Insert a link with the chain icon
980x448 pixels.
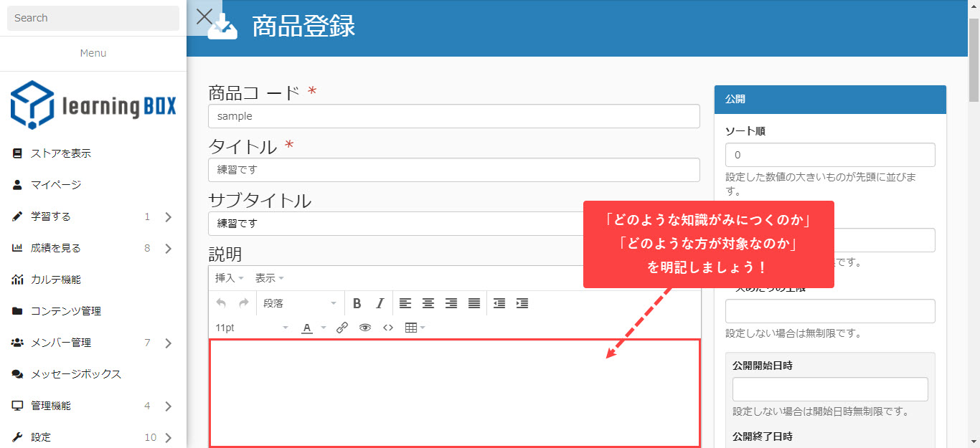[x=342, y=328]
